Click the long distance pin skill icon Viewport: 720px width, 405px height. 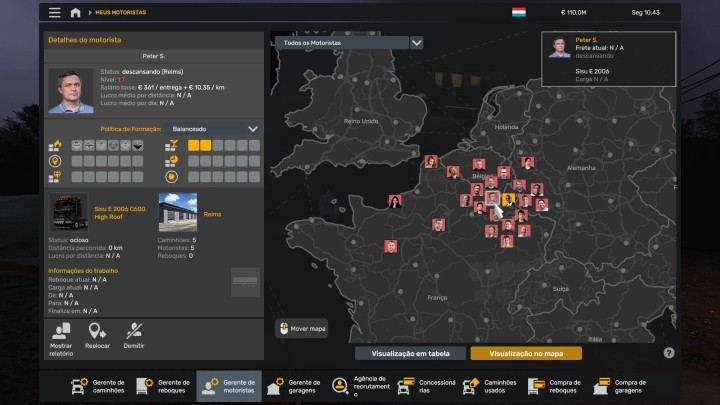pos(55,161)
